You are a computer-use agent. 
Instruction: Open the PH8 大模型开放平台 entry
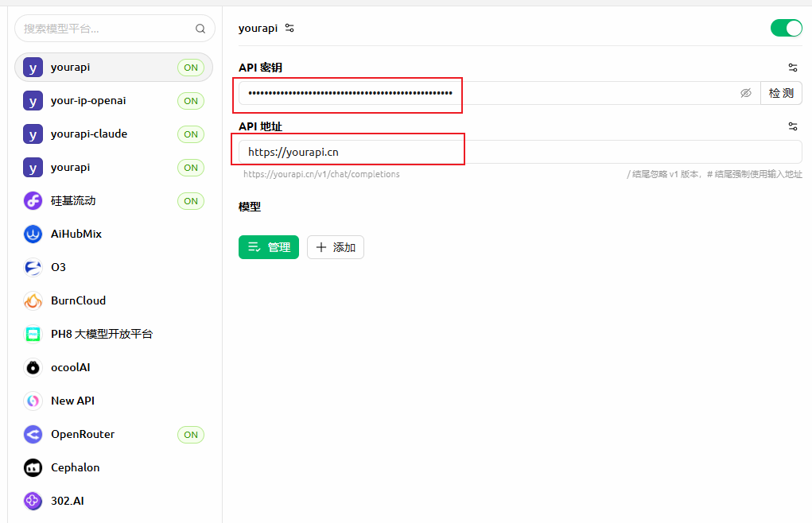tap(114, 334)
